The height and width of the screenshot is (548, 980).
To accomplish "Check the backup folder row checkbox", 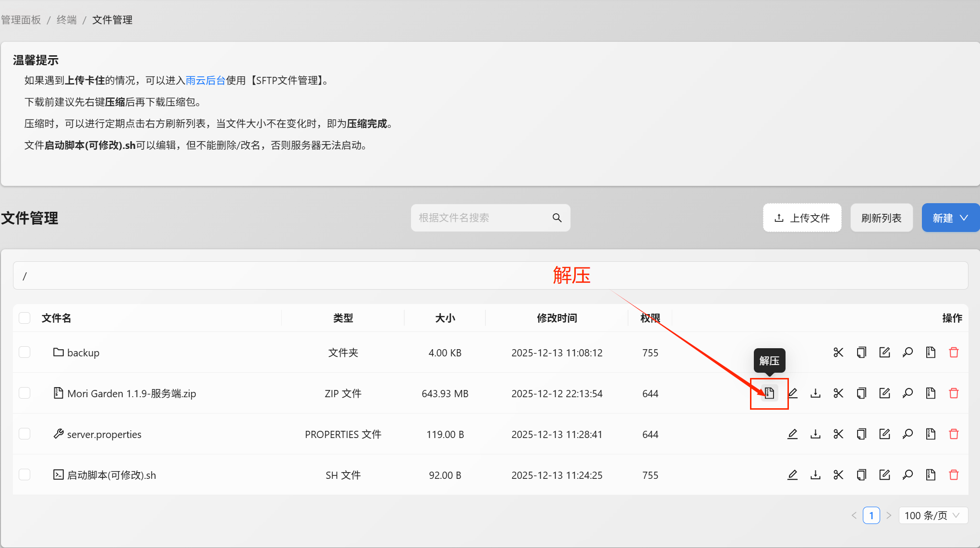I will click(24, 353).
